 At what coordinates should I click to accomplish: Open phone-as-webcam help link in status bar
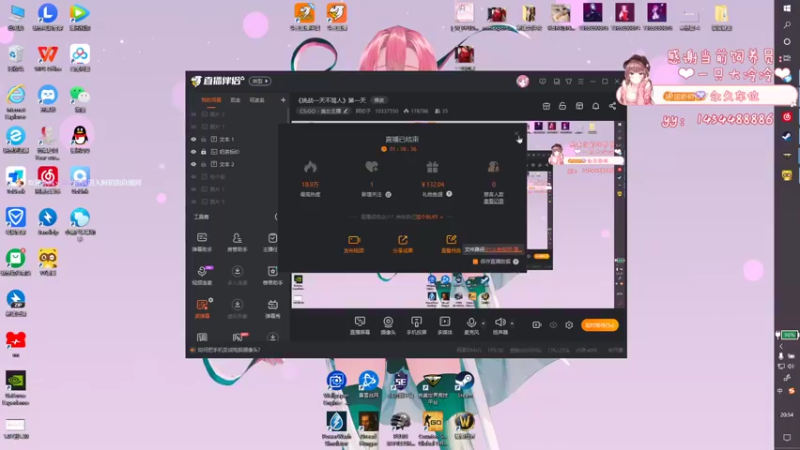tap(229, 350)
